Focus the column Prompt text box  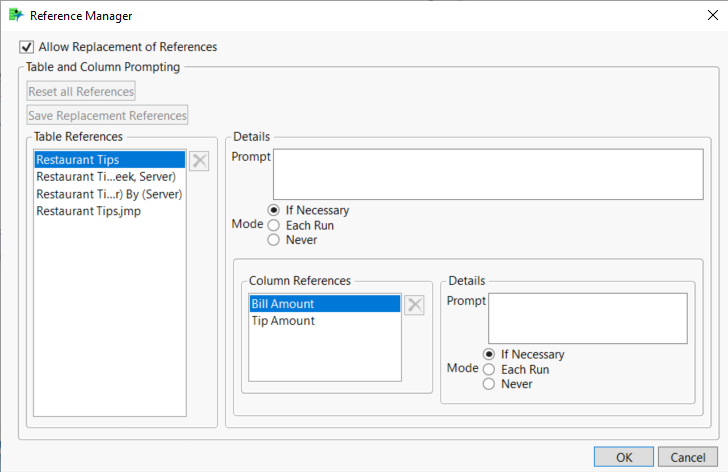pyautogui.click(x=587, y=318)
